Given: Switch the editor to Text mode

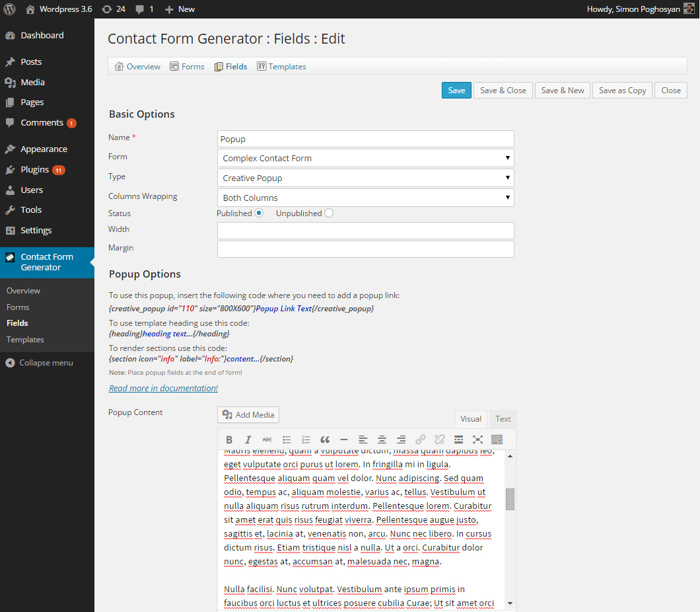Looking at the screenshot, I should pos(503,419).
